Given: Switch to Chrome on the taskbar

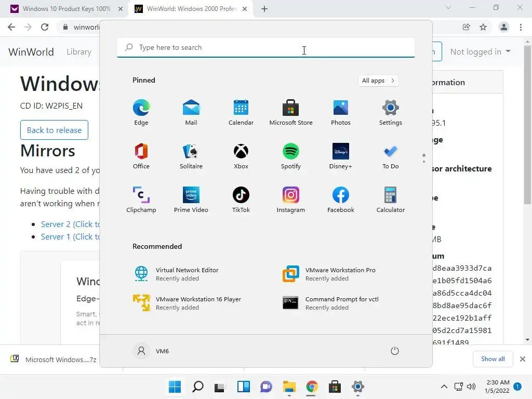Looking at the screenshot, I should [x=312, y=387].
